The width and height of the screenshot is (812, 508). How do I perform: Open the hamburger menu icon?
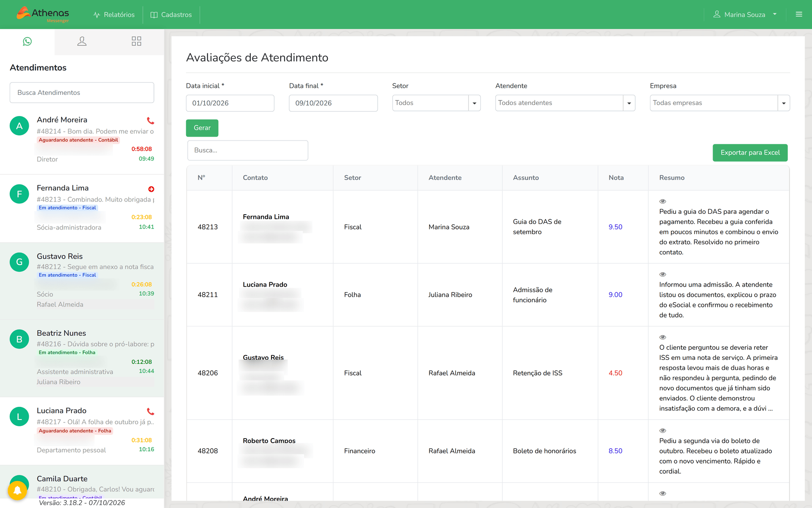point(799,14)
